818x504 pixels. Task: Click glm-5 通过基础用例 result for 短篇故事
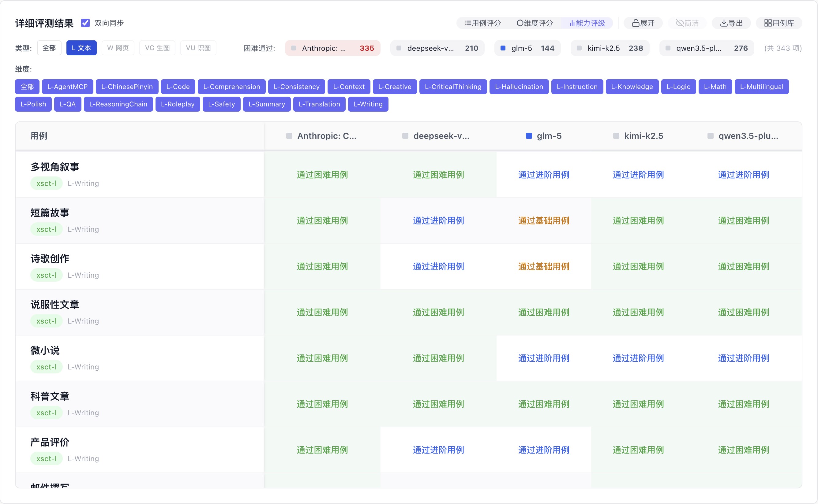pyautogui.click(x=543, y=221)
